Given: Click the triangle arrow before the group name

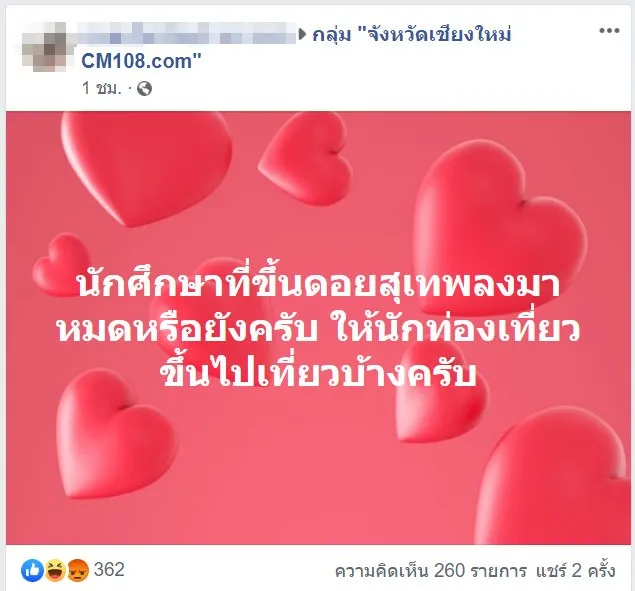Looking at the screenshot, I should pyautogui.click(x=303, y=34).
